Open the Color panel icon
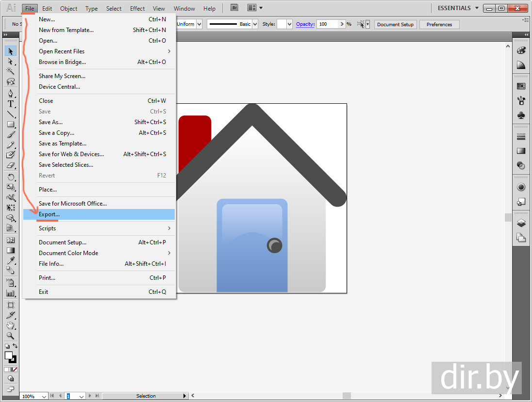532x402 pixels. pyautogui.click(x=521, y=50)
